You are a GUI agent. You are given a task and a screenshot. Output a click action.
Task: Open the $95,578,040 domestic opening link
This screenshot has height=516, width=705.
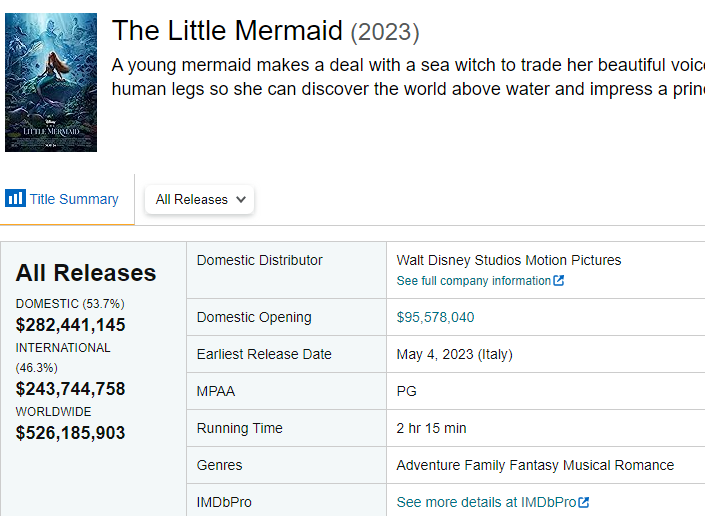pyautogui.click(x=435, y=317)
